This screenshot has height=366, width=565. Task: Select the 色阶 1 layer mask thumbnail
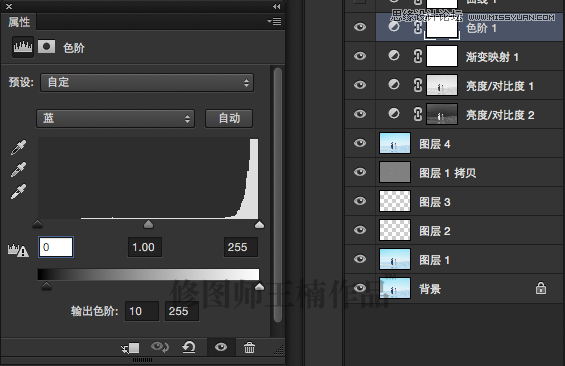tap(442, 27)
